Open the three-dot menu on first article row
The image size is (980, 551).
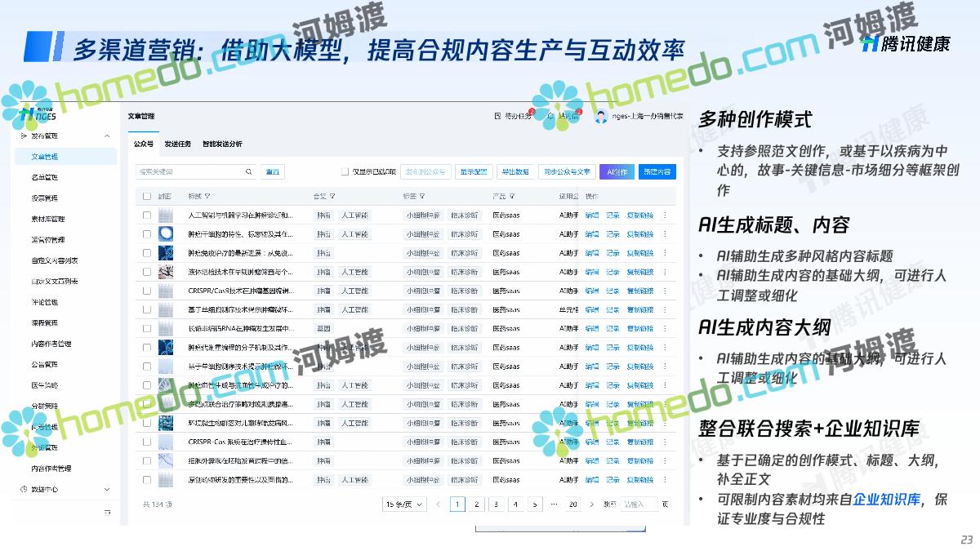pos(665,216)
